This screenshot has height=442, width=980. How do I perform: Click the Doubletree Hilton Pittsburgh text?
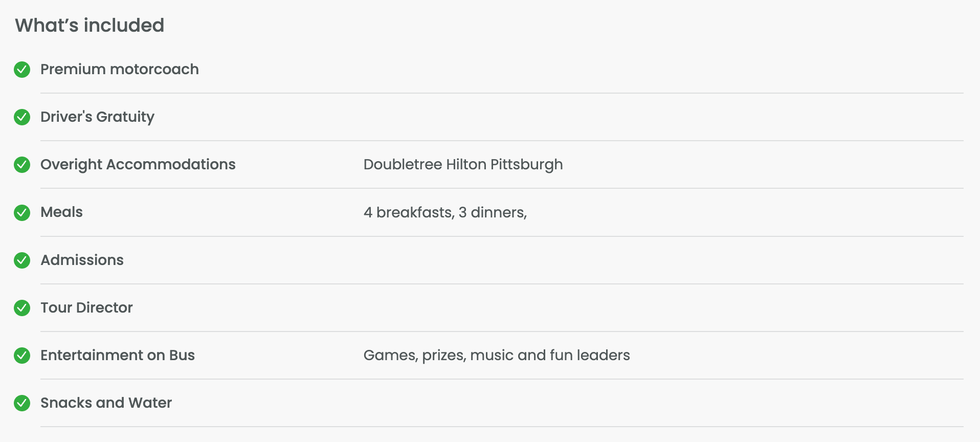[x=463, y=164]
